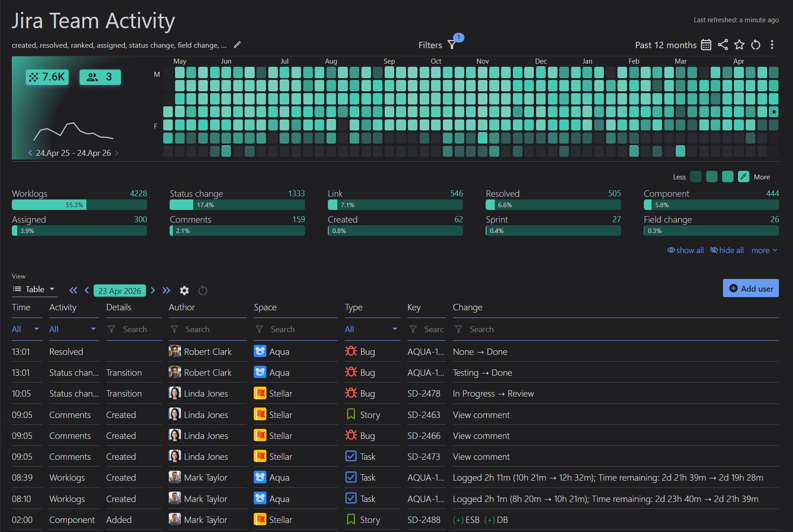Click the share icon

coord(723,45)
